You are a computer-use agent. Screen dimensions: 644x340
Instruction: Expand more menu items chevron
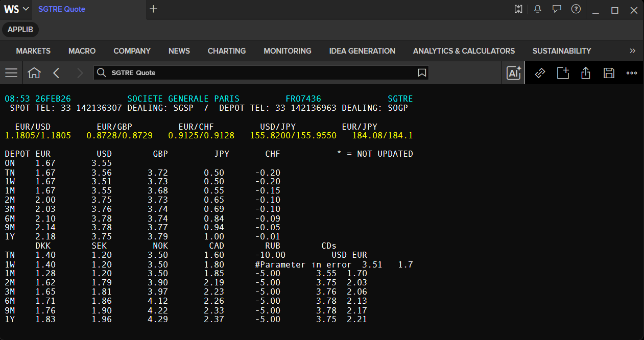(633, 51)
